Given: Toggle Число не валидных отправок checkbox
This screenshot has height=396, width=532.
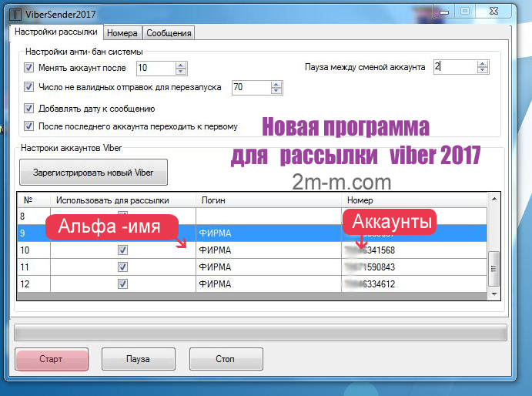Looking at the screenshot, I should (29, 88).
